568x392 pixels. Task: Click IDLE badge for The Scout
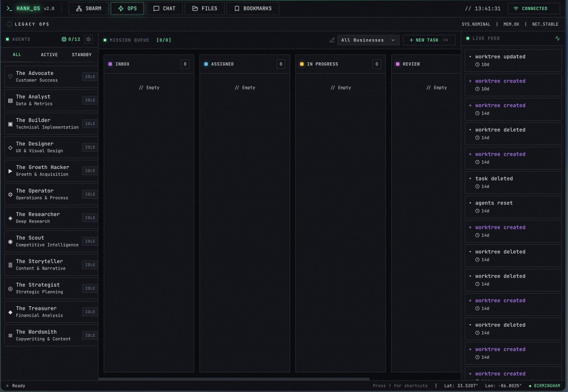point(90,241)
